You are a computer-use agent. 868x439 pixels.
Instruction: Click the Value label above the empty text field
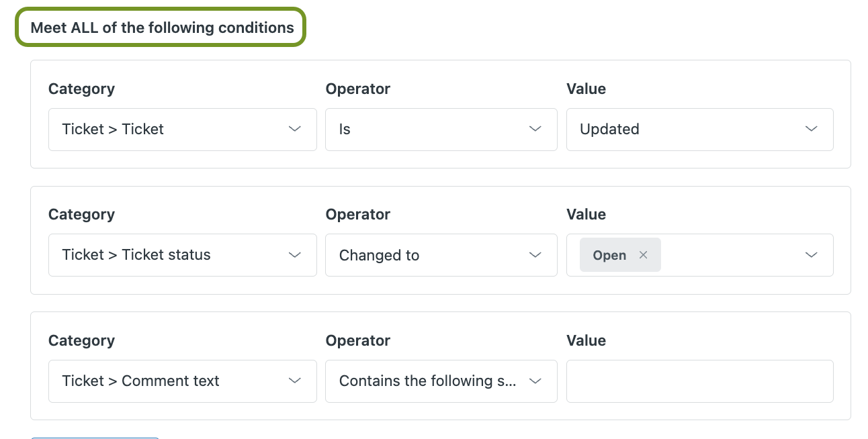click(586, 340)
